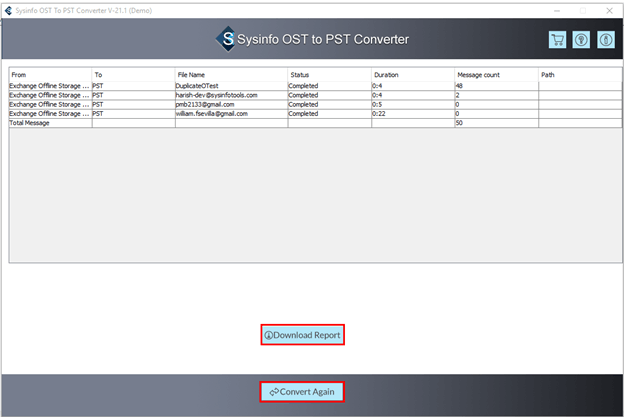Select the william.fsevilla@gmail.com cell
This screenshot has width=624, height=420.
(231, 113)
